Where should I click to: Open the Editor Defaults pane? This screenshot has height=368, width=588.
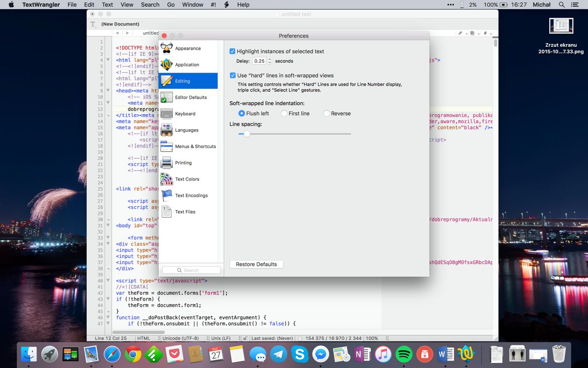188,98
